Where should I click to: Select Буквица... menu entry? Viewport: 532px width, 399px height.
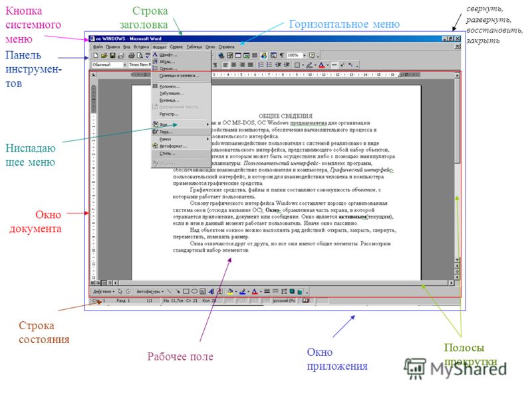pos(181,100)
